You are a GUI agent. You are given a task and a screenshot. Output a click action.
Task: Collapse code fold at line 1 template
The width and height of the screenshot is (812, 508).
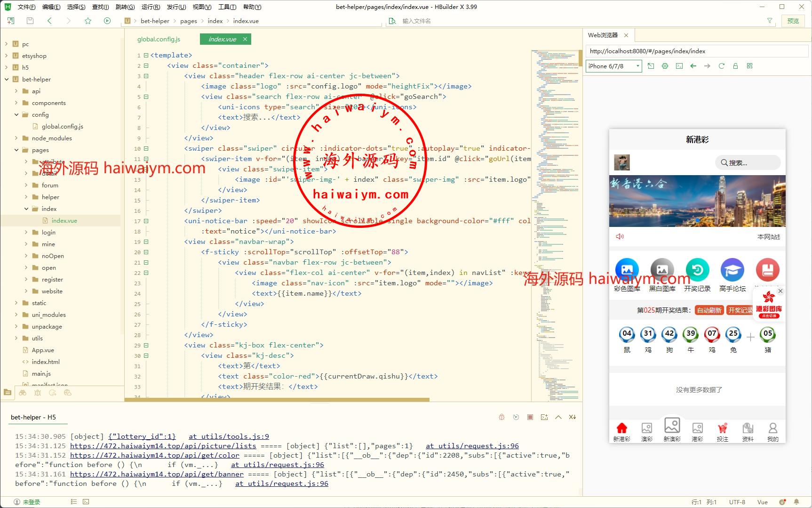point(146,55)
